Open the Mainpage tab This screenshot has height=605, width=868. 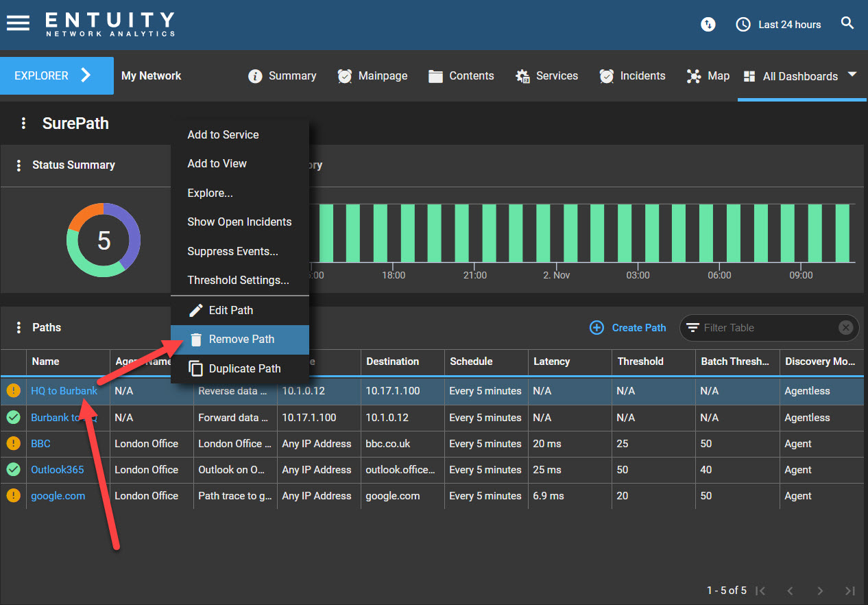(x=372, y=76)
